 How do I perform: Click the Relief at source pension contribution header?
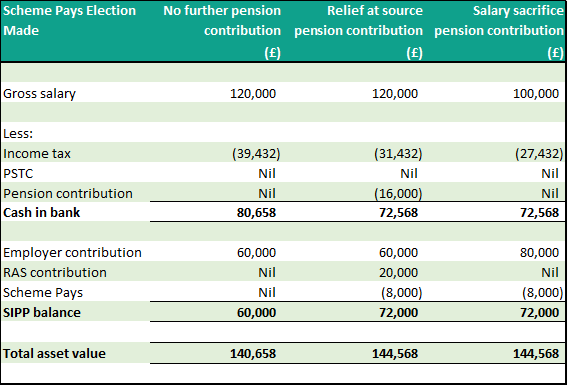coord(358,31)
